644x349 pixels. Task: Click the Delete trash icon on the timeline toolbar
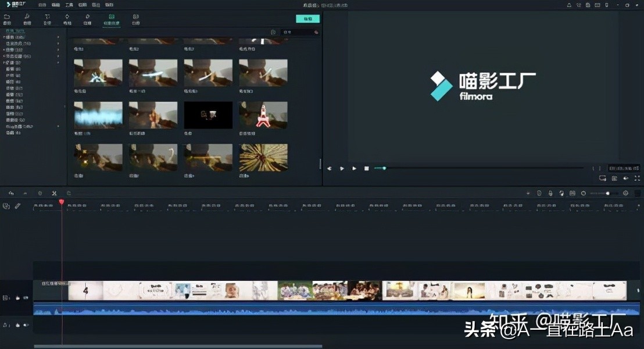pyautogui.click(x=40, y=193)
